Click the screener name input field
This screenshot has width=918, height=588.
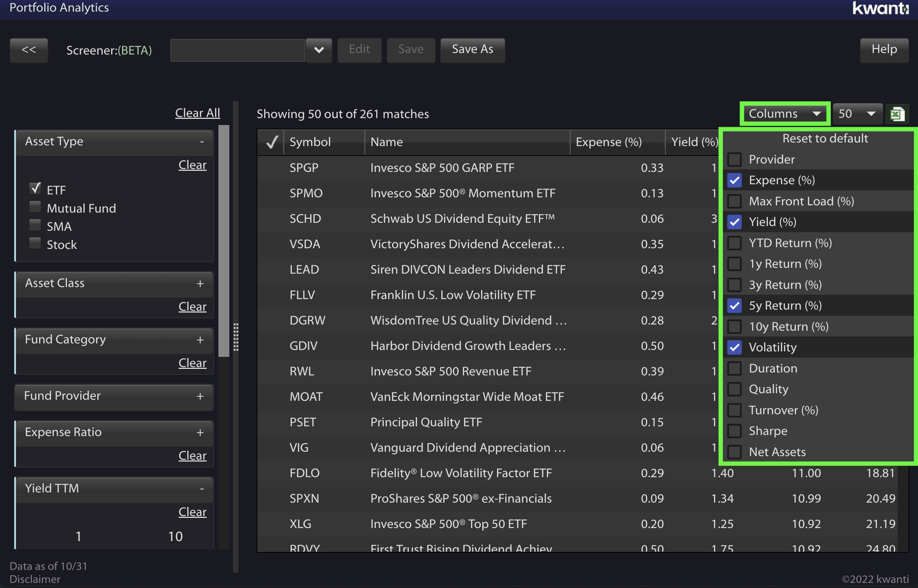238,50
